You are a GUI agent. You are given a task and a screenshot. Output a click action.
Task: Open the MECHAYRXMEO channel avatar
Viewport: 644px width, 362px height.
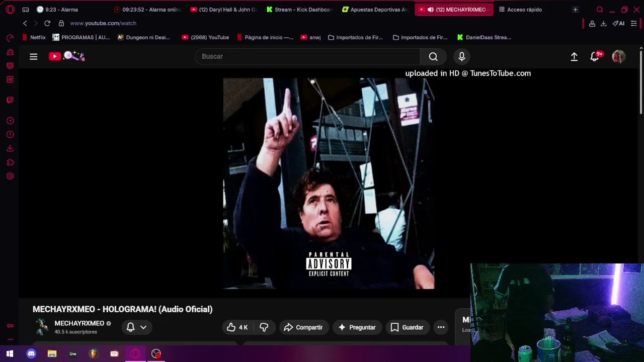tap(41, 327)
